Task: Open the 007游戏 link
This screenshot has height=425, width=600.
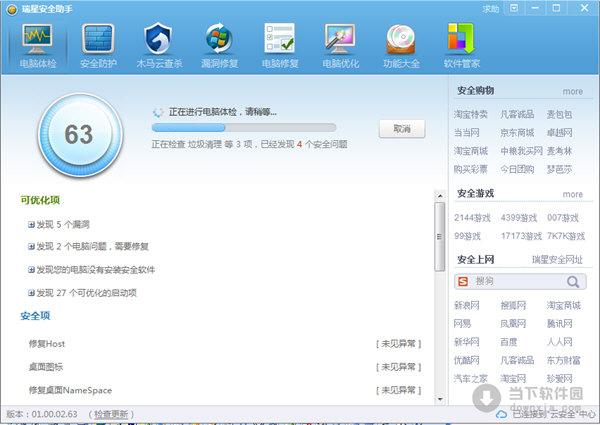Action: pyautogui.click(x=562, y=218)
